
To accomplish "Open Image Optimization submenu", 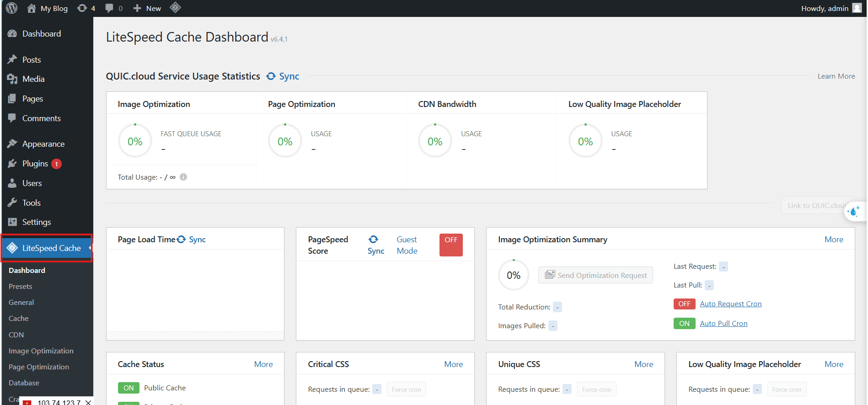I will point(41,351).
